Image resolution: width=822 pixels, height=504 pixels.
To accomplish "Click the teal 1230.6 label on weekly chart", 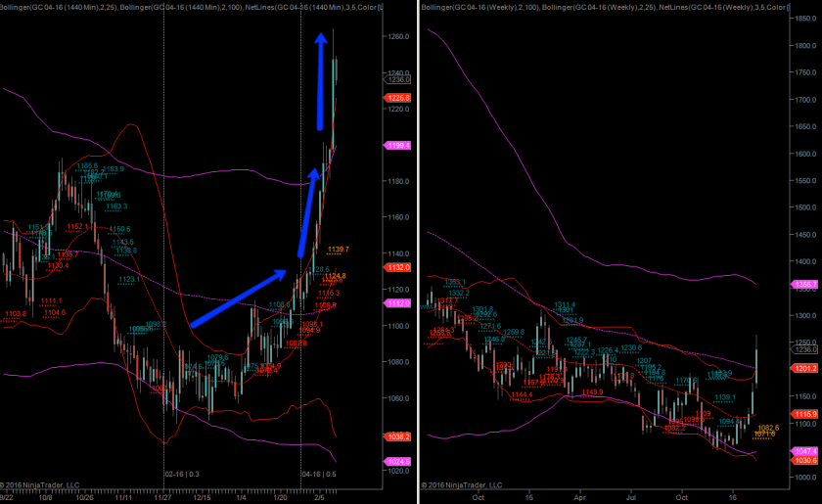I will pyautogui.click(x=631, y=347).
